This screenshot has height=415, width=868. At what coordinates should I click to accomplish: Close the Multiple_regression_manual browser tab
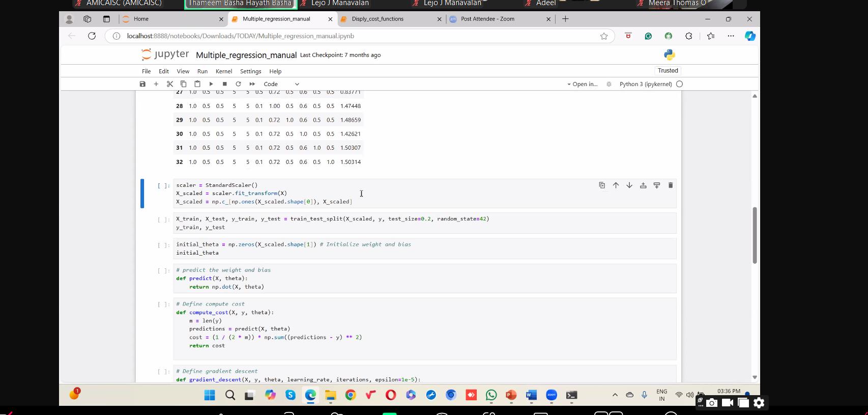[330, 19]
